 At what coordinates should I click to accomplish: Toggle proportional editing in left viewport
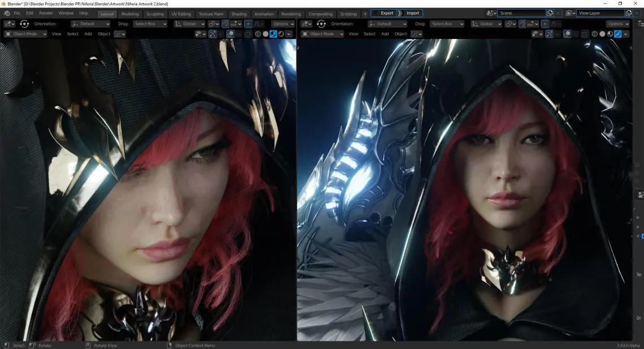click(248, 24)
